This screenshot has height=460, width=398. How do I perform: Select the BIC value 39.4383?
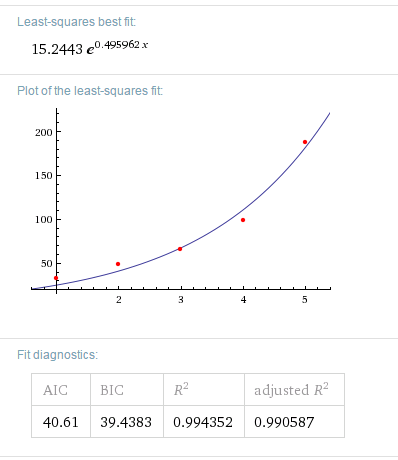tap(126, 422)
